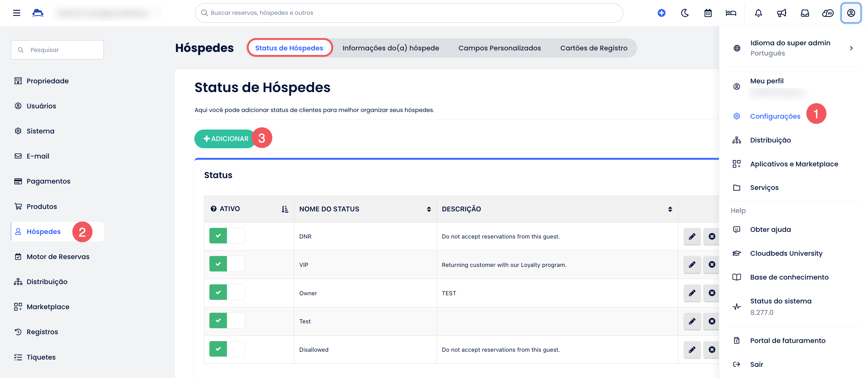Disable the Owner status toggle
The width and height of the screenshot is (868, 378).
click(x=227, y=292)
